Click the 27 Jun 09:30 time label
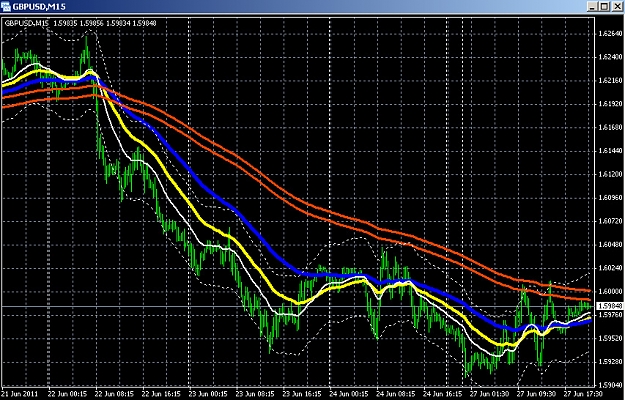Screen dimensions: 625x400 pyautogui.click(x=537, y=394)
